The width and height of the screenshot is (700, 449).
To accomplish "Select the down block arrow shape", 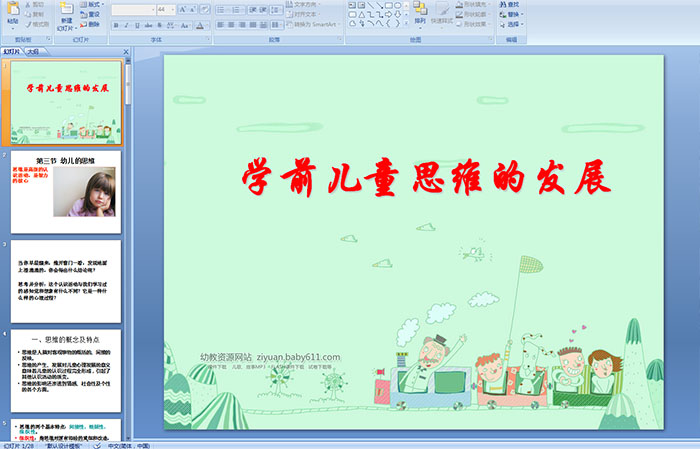I will tap(397, 14).
